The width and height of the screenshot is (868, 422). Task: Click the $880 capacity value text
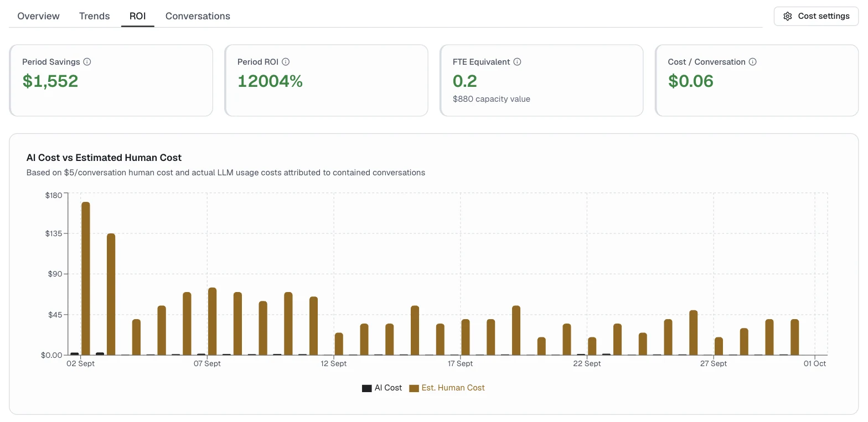(492, 99)
